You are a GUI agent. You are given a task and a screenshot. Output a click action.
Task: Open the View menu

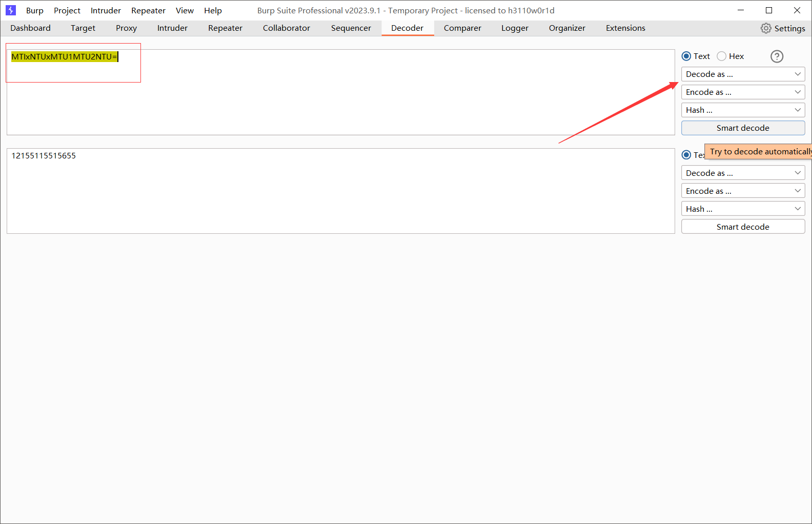click(185, 10)
